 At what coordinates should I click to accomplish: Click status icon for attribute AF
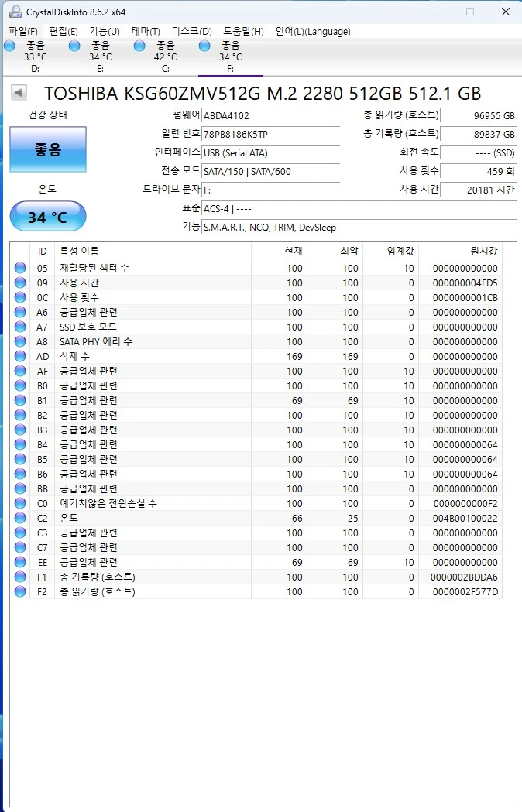point(20,371)
